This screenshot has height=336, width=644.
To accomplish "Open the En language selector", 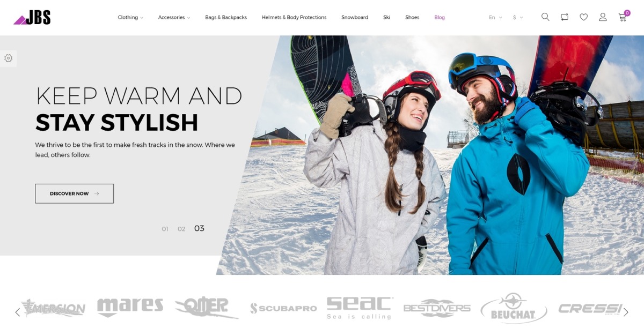I will 495,18.
